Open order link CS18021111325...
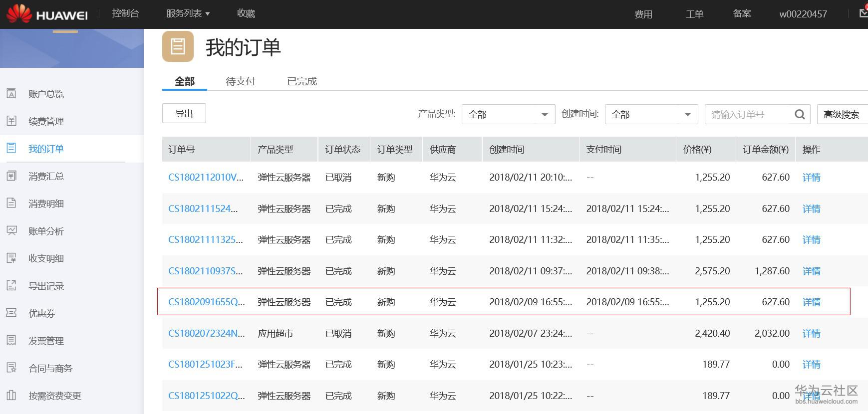868x414 pixels. click(x=206, y=239)
